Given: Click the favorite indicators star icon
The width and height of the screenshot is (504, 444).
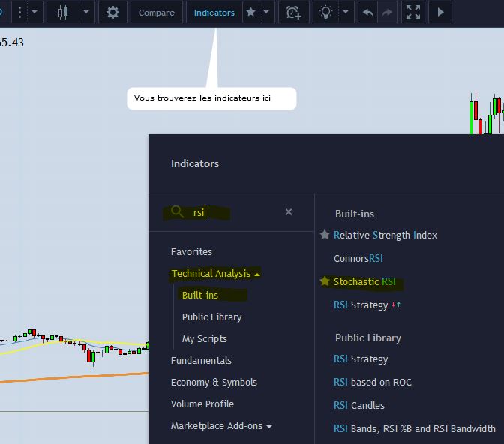Looking at the screenshot, I should (251, 12).
